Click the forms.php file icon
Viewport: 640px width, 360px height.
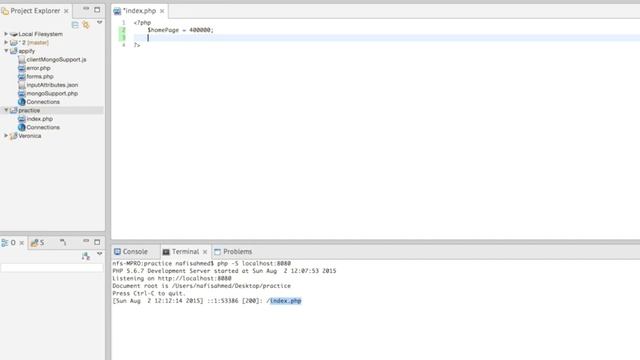click(22, 76)
